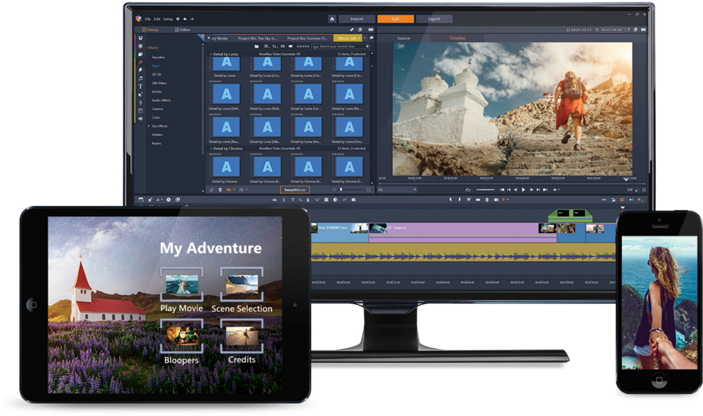Click the Titles 'T' icon in library sidebar

(140, 87)
